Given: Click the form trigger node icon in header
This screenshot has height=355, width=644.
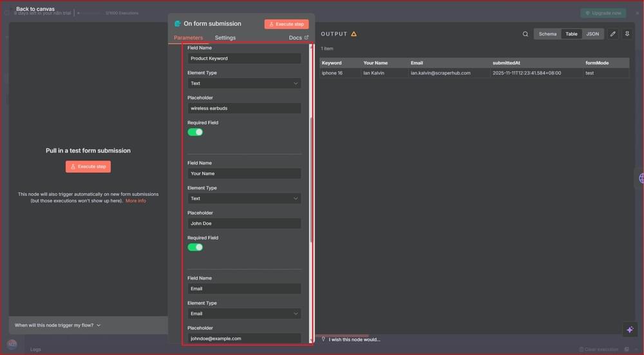Looking at the screenshot, I should pyautogui.click(x=178, y=24).
